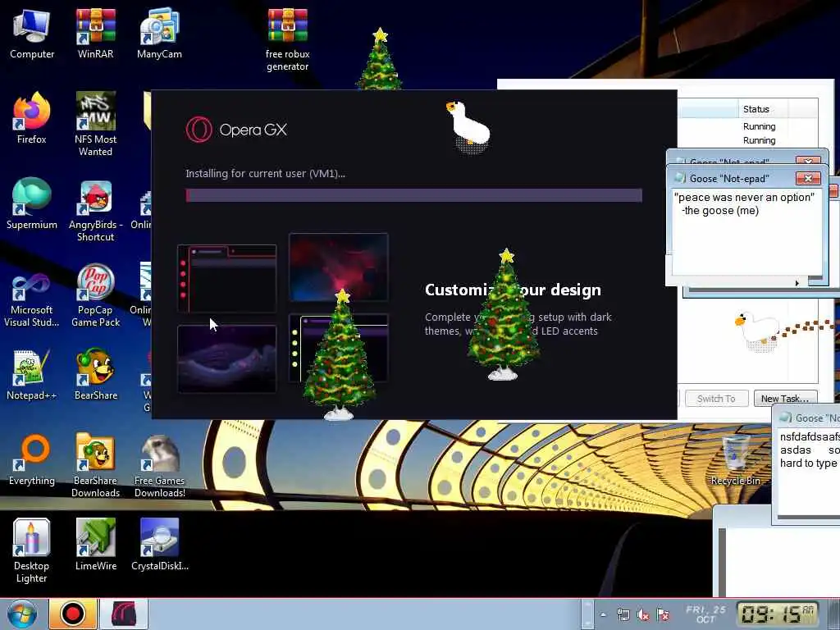
Task: Select the red sidebar theme thumbnail
Action: click(x=227, y=278)
